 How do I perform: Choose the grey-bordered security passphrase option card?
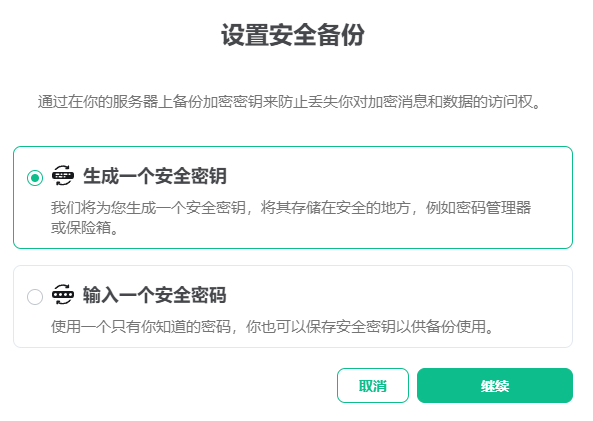point(293,306)
